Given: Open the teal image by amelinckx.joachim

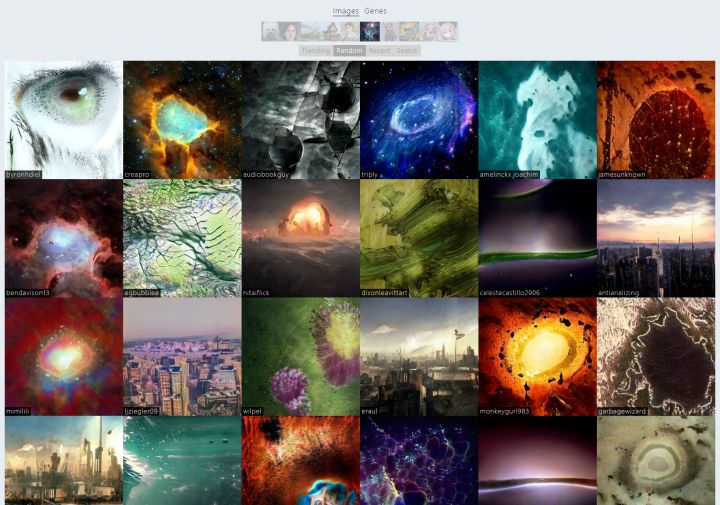Looking at the screenshot, I should tap(538, 120).
